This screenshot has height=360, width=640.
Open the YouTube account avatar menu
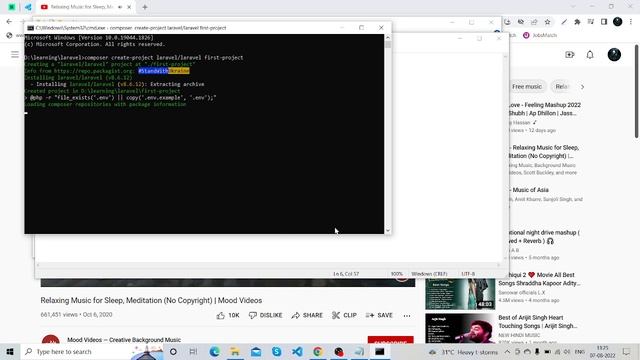[x=614, y=55]
